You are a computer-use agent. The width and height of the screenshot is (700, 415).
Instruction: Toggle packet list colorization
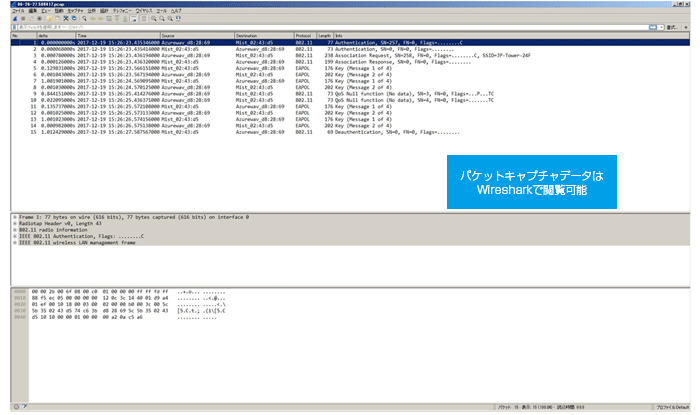(x=144, y=19)
